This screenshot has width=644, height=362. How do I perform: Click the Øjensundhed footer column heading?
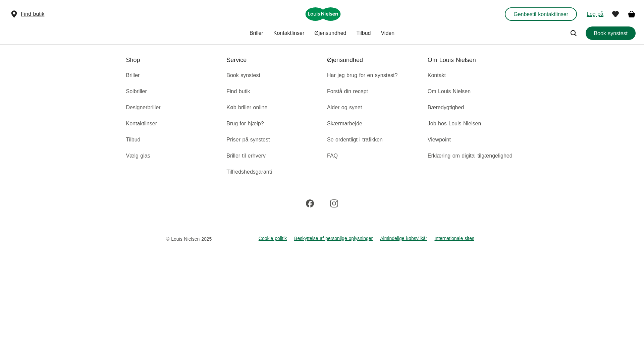click(x=345, y=60)
